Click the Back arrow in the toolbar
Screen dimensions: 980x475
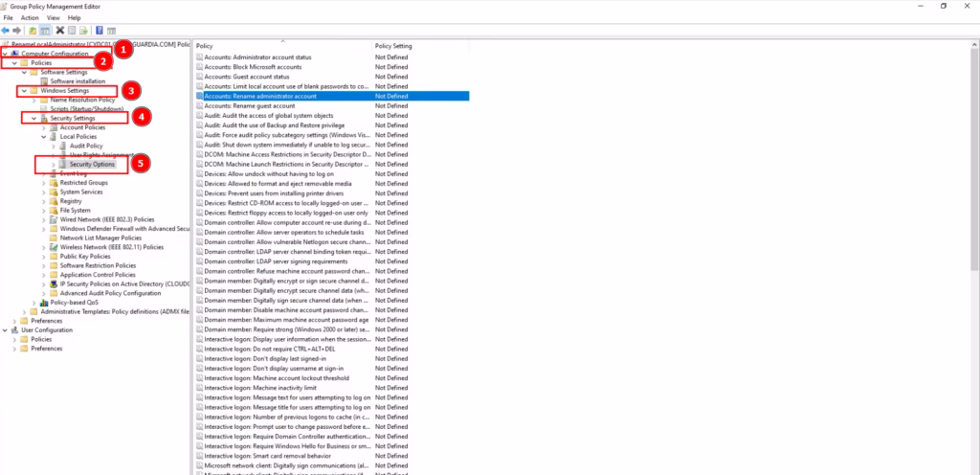click(6, 30)
